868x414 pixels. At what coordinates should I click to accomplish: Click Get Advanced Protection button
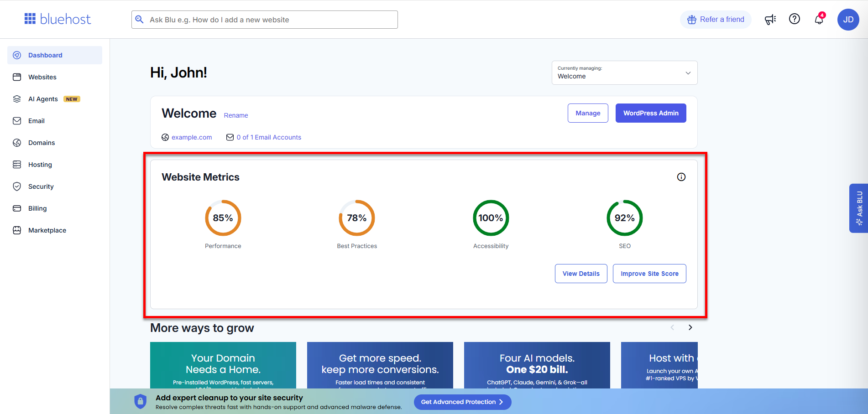coord(462,402)
